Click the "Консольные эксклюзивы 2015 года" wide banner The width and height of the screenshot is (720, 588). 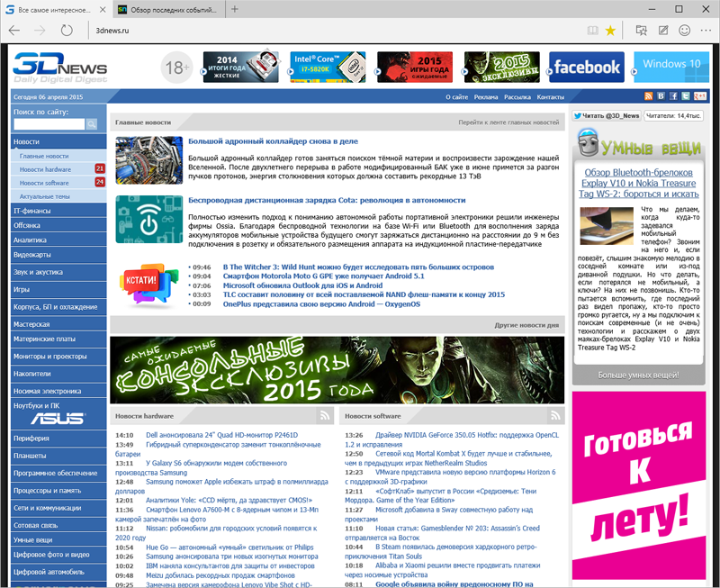(337, 370)
